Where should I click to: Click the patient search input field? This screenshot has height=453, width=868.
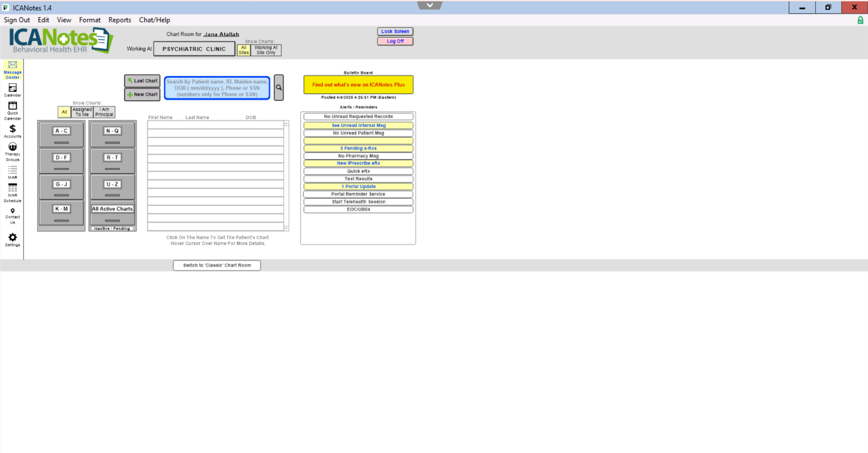(217, 88)
